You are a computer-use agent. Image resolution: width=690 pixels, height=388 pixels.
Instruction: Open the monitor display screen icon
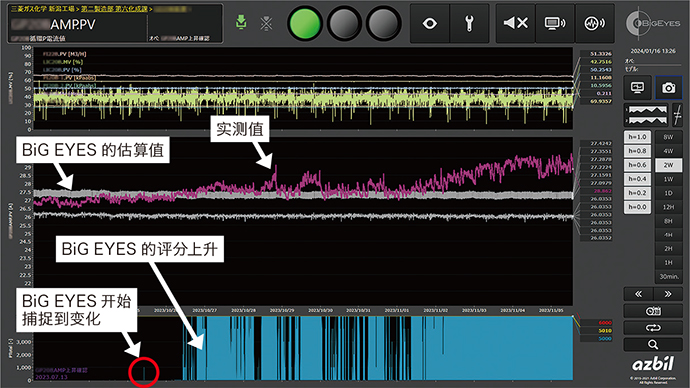(x=637, y=88)
